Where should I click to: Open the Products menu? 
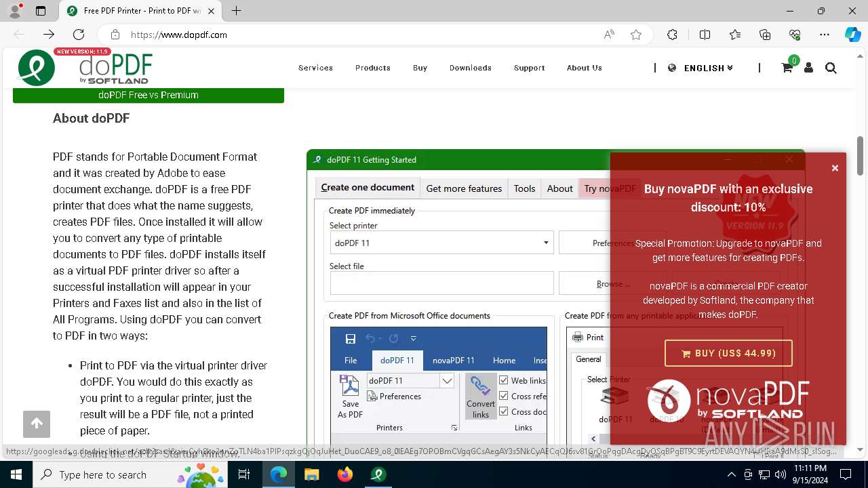(x=373, y=68)
